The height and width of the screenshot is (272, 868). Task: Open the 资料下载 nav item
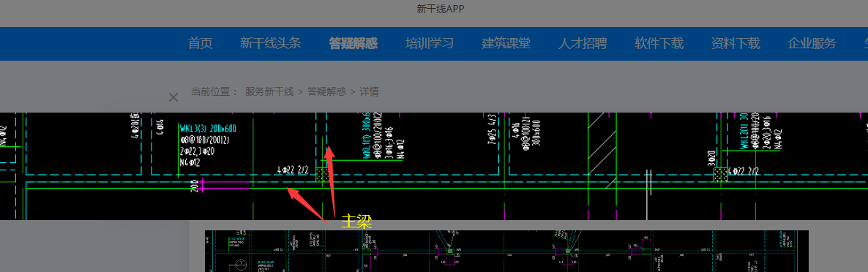pos(735,44)
